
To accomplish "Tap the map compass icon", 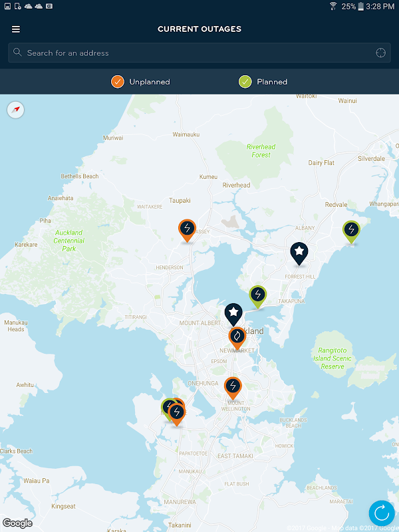I will (x=15, y=110).
